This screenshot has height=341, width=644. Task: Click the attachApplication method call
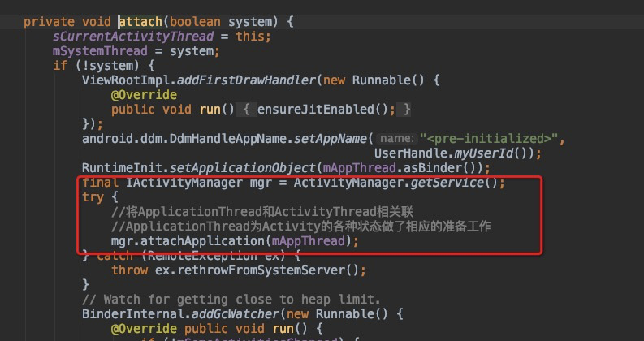[x=203, y=241]
